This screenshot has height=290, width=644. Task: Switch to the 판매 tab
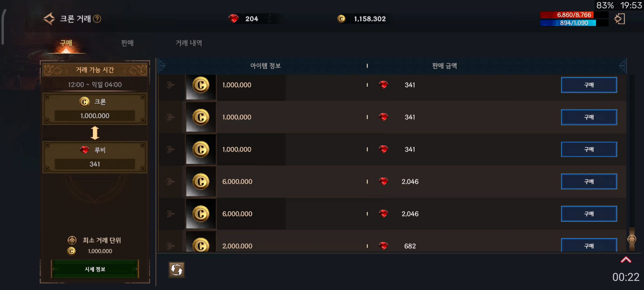127,43
